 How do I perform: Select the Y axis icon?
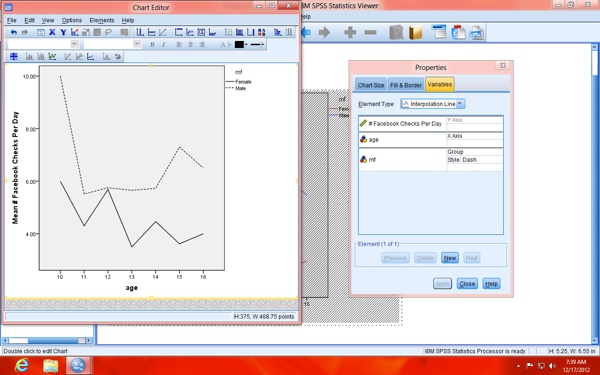[63, 33]
